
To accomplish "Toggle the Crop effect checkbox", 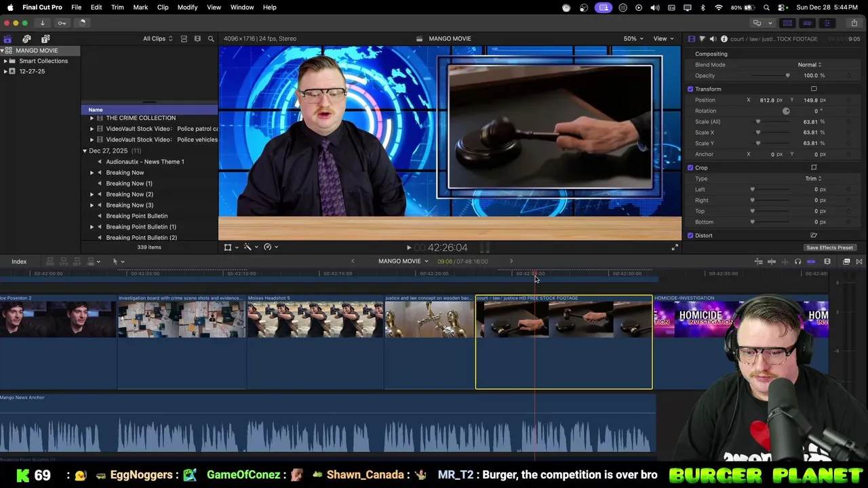I will [x=690, y=167].
